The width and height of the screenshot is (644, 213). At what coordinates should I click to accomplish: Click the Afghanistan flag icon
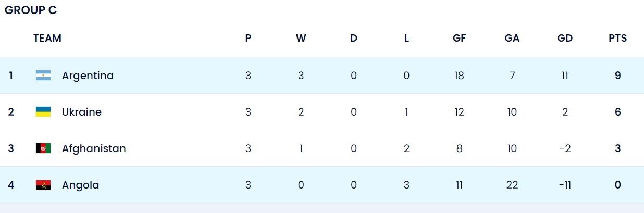click(43, 148)
